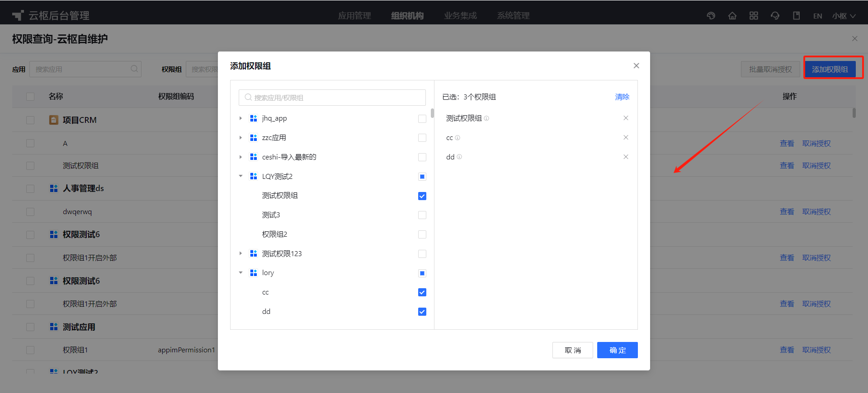The image size is (868, 393).
Task: Click the 项目CRM app icon
Action: [54, 120]
